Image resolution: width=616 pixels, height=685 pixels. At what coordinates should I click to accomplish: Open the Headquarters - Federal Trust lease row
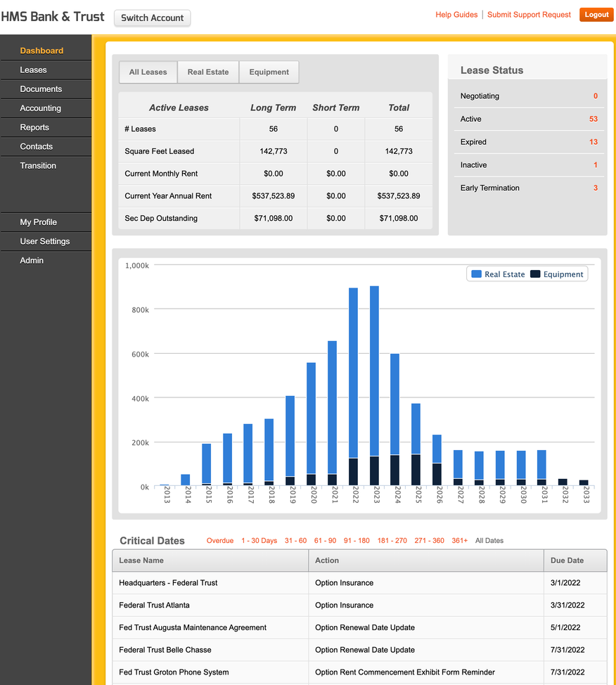pos(168,583)
